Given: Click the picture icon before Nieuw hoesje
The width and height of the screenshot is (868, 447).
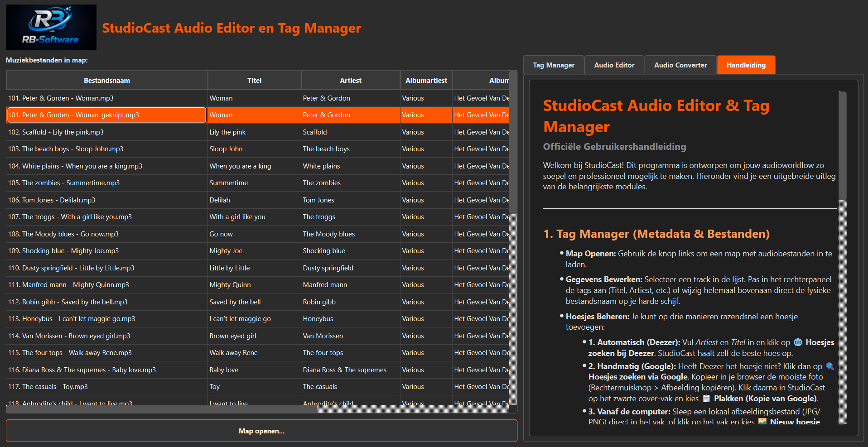Looking at the screenshot, I should coord(762,422).
